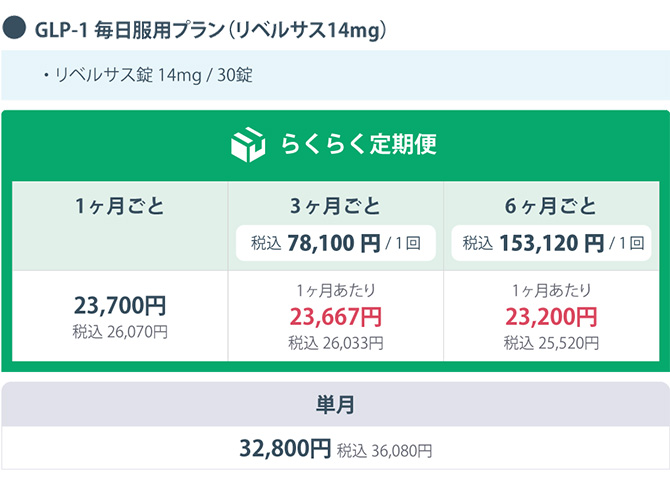Screen dimensions: 670x483
Task: Click the 23,700円 monthly price
Action: (x=120, y=305)
